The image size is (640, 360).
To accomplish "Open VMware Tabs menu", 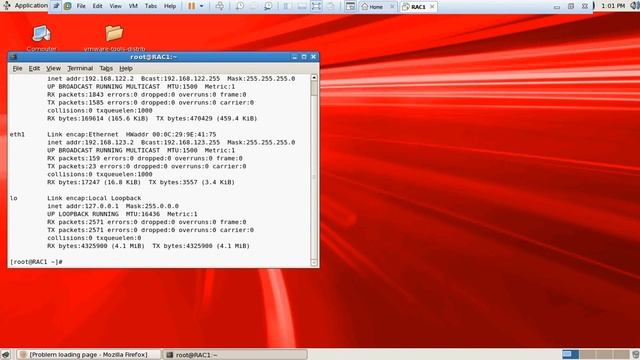I will (x=151, y=6).
